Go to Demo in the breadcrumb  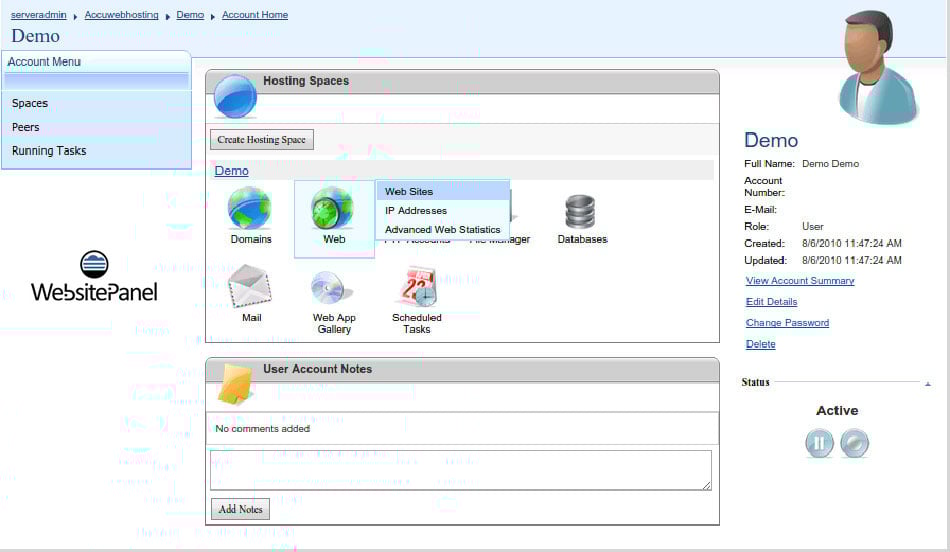tap(190, 15)
